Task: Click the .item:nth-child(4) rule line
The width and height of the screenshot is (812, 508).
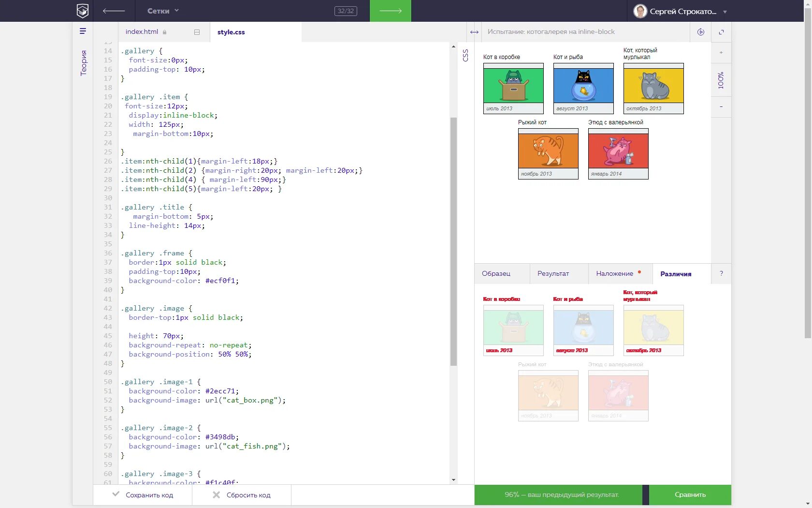Action: coord(203,179)
